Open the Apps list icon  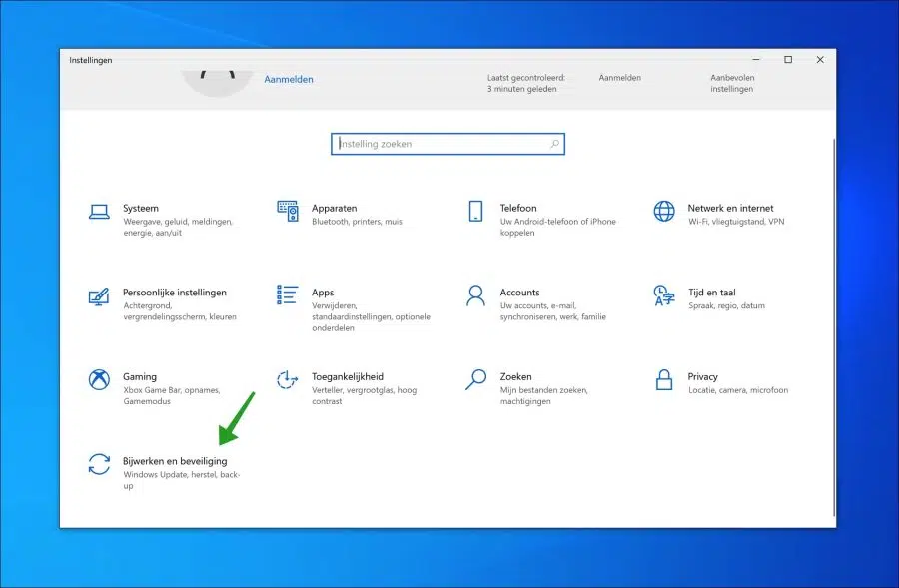(288, 295)
